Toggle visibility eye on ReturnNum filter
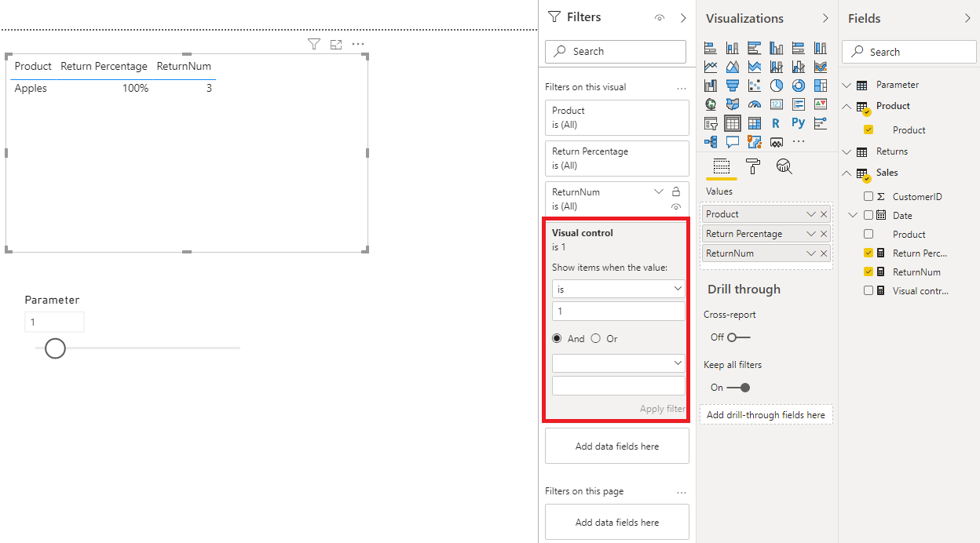 676,207
